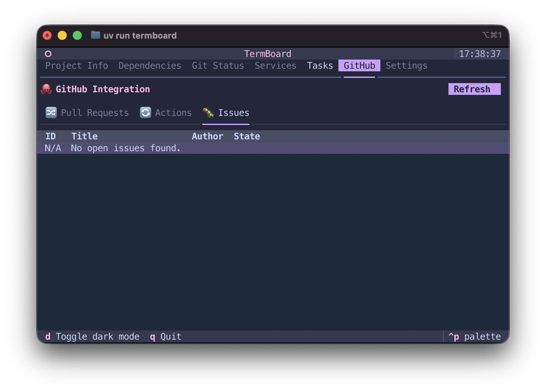546x392 pixels.
Task: Click the 'GitHub Integration' heading text
Action: [x=103, y=89]
